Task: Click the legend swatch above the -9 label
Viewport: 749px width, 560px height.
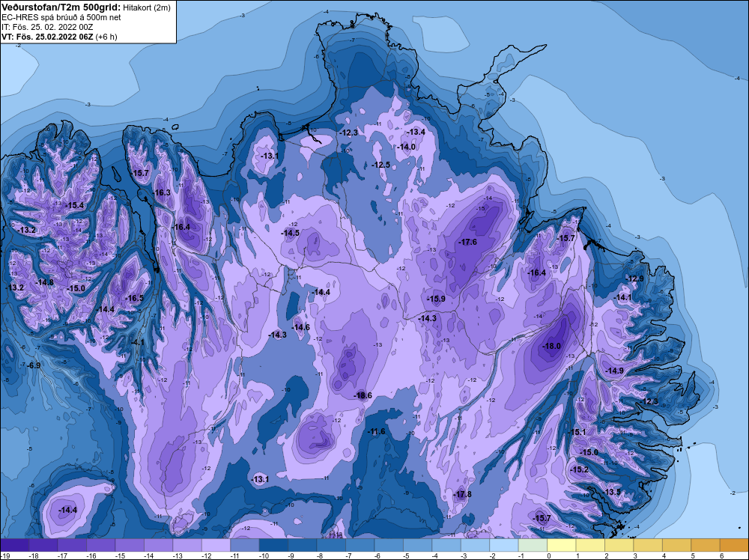Action: click(303, 545)
